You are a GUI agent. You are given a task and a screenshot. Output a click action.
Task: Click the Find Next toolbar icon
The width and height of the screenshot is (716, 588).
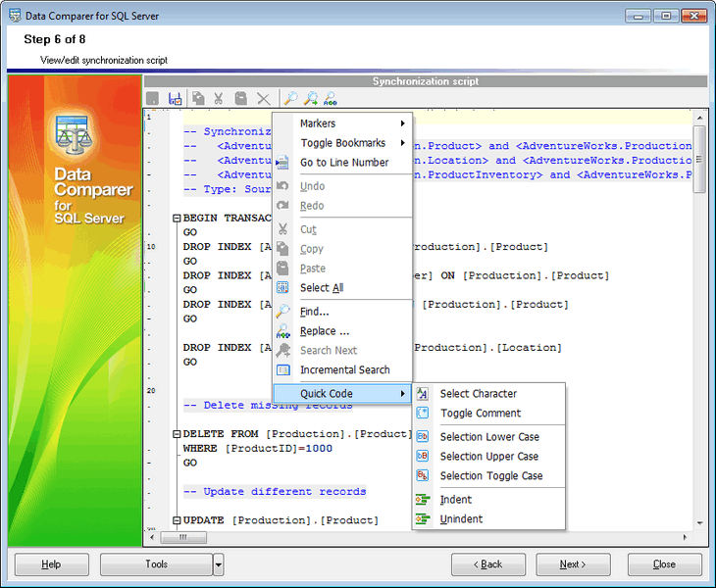click(x=311, y=98)
